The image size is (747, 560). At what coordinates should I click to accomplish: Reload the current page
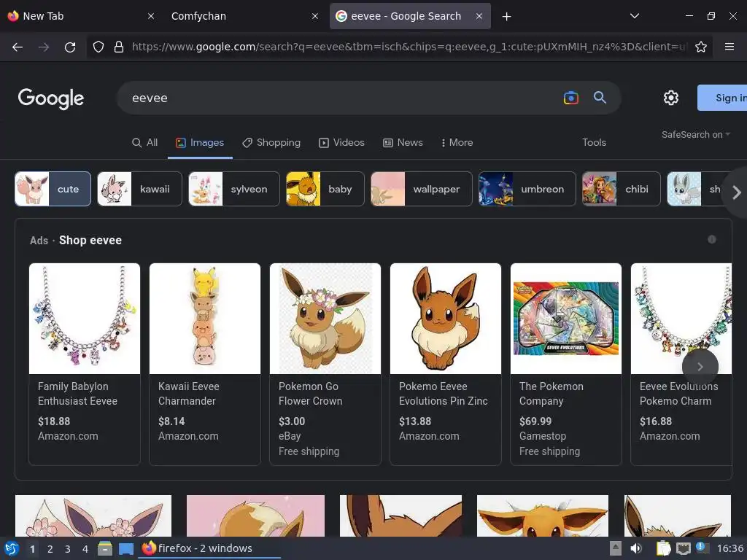tap(70, 47)
